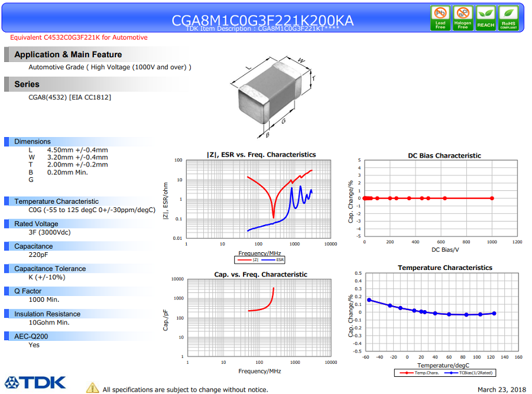Click the Lead Free badge icon
532x394 pixels.
tap(440, 18)
